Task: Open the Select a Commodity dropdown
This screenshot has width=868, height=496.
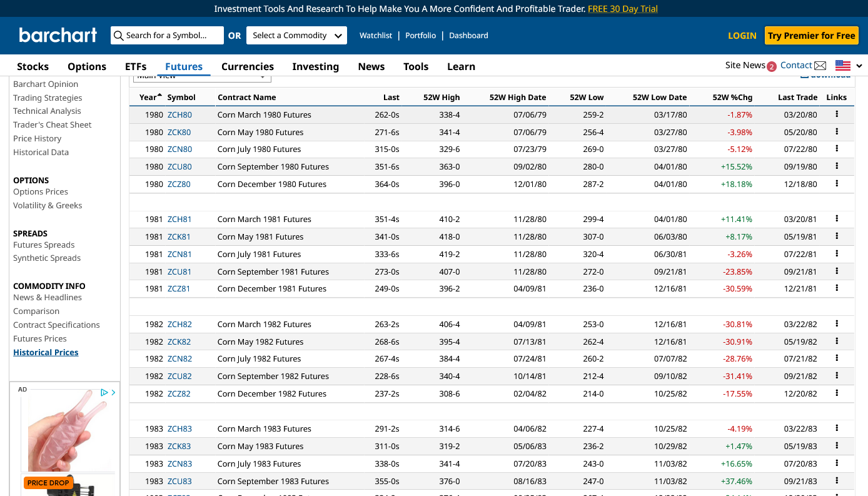Action: 296,36
